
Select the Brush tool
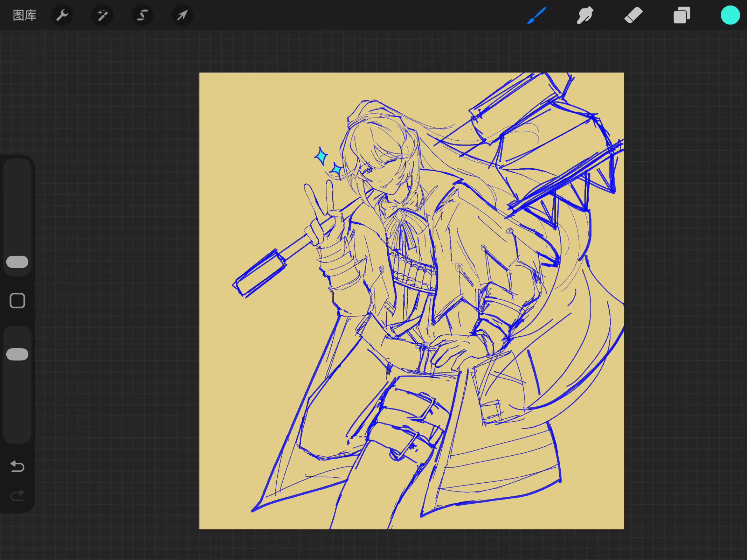(x=537, y=15)
